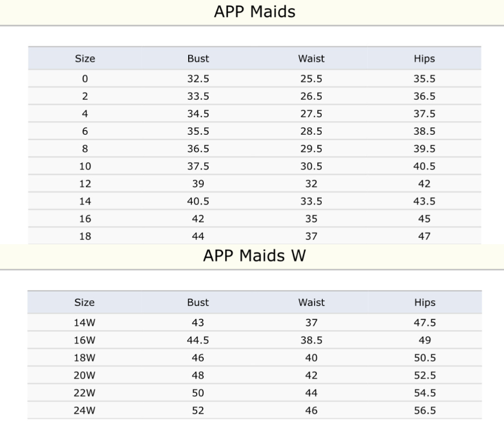Click Hips header in APP Maids W table
Screen dimensions: 504x423
(425, 303)
